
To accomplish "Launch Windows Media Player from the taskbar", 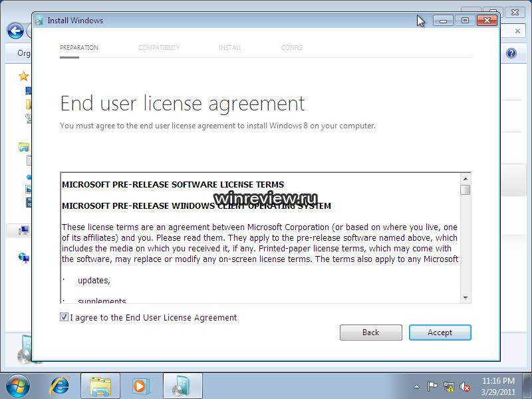I will [x=140, y=385].
